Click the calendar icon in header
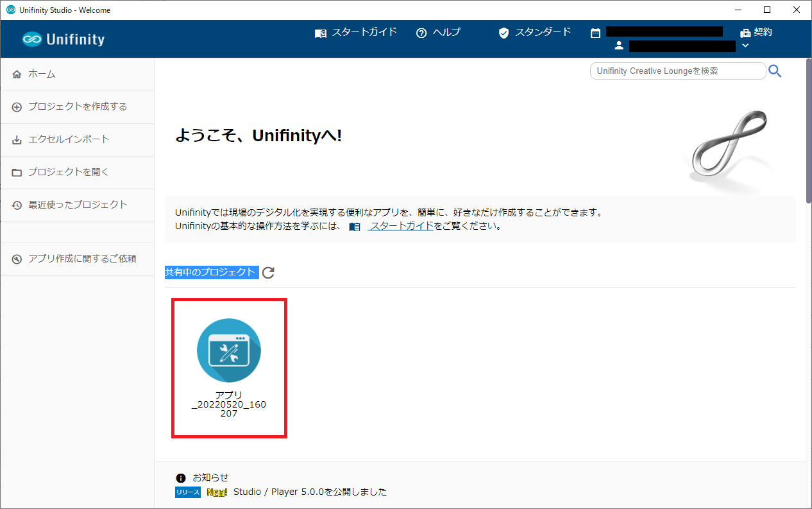812x509 pixels. click(595, 33)
